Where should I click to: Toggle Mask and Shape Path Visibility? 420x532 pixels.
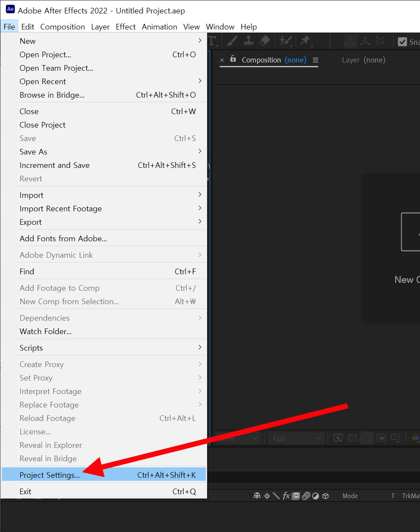367,438
